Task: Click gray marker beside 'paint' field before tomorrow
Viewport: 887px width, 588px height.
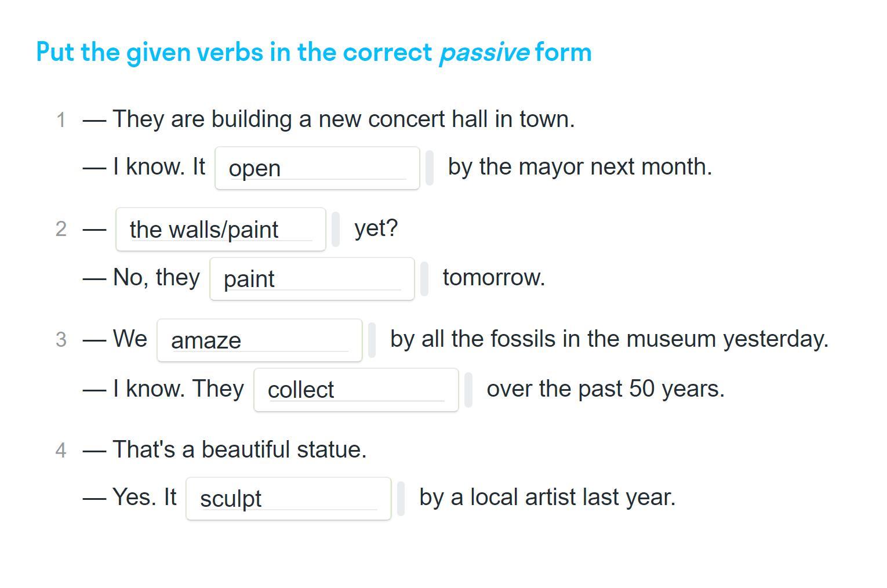Action: (424, 279)
